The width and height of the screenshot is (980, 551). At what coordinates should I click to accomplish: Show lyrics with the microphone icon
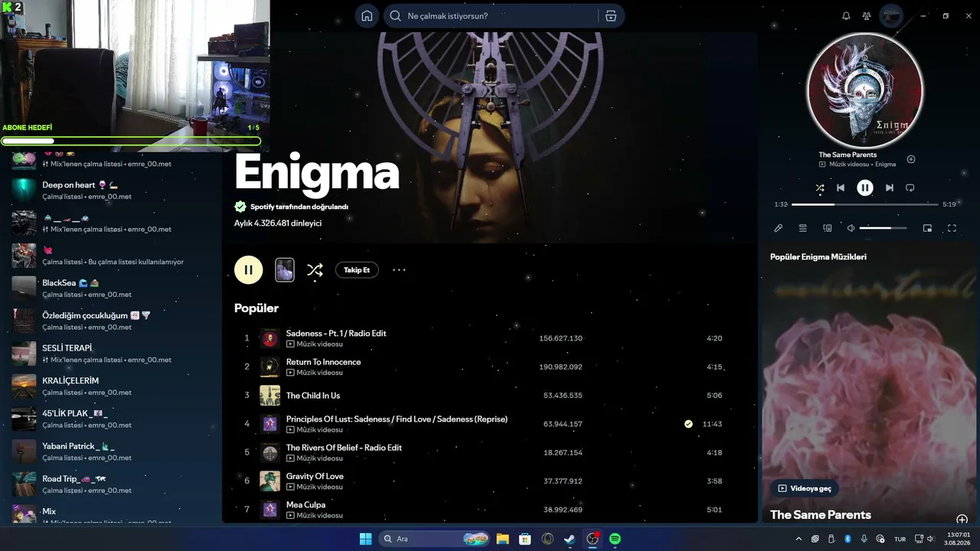[779, 228]
